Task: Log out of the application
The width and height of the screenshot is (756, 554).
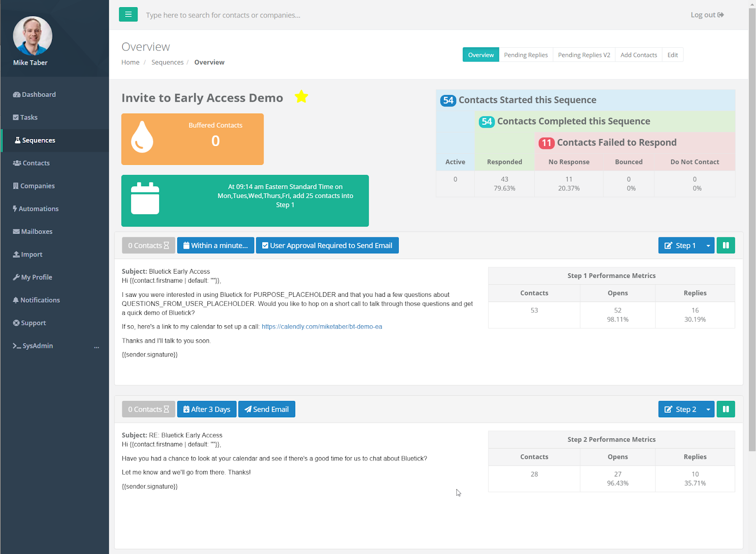Action: pyautogui.click(x=707, y=15)
